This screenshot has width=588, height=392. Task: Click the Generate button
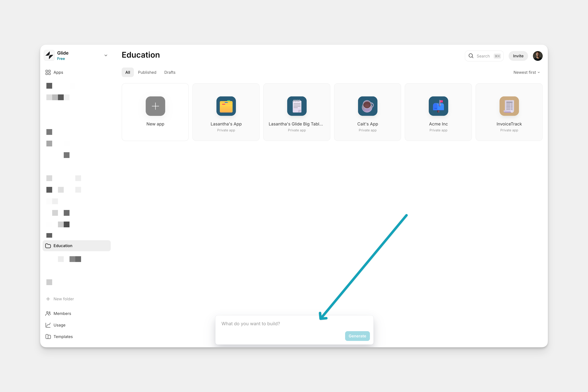coord(357,336)
